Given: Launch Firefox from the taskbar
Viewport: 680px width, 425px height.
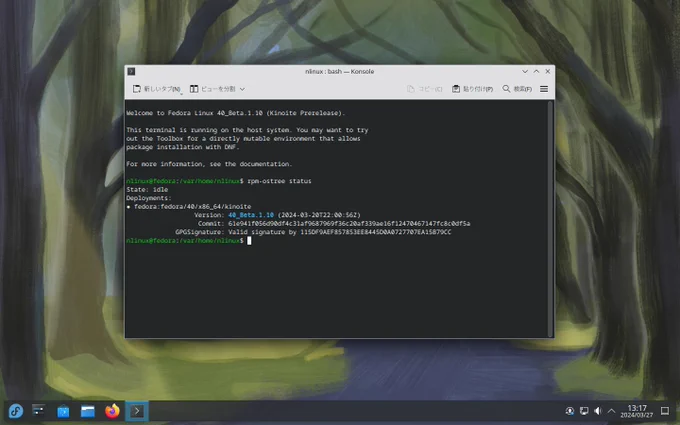Looking at the screenshot, I should pyautogui.click(x=112, y=411).
